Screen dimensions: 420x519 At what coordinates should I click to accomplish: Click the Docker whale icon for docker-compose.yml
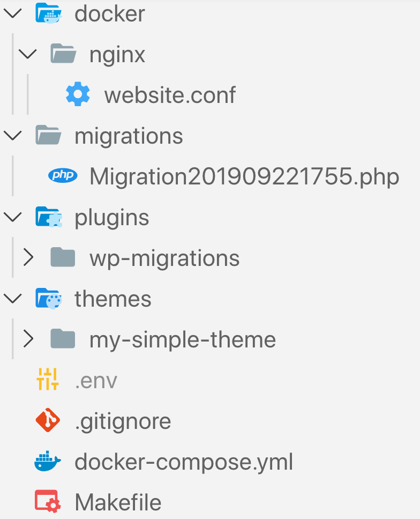pos(48,461)
